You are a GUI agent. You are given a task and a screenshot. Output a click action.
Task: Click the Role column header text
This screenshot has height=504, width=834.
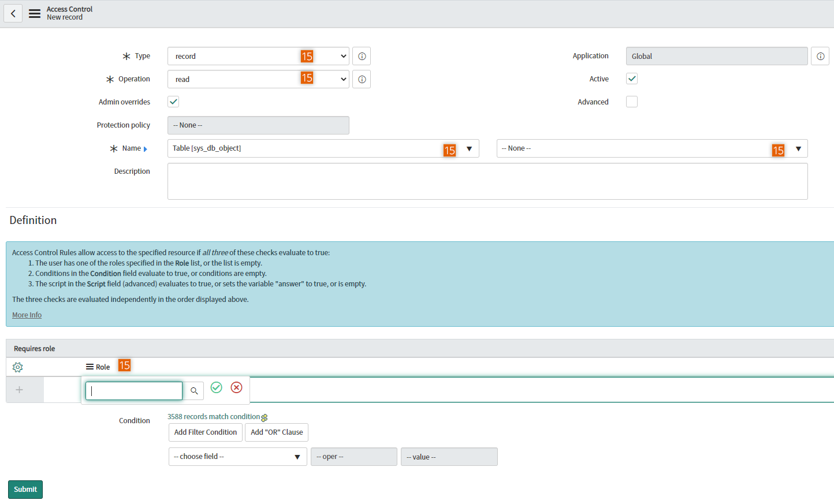coord(103,367)
